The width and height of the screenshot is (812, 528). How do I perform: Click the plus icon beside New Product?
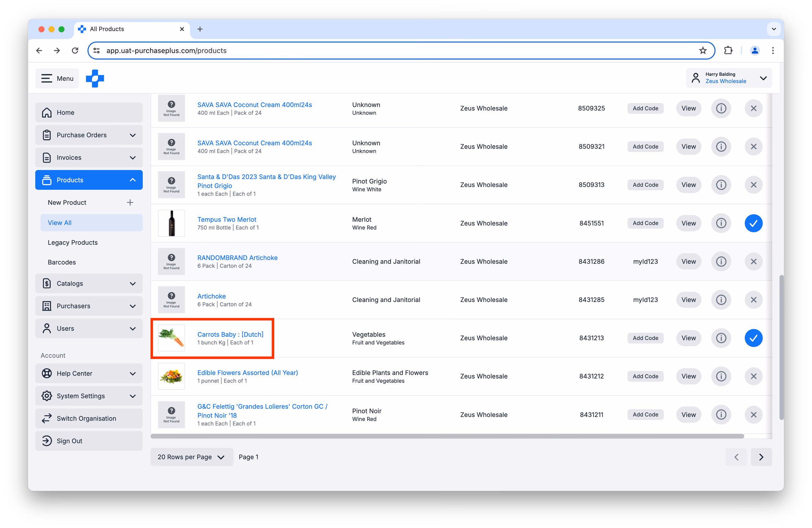[130, 202]
